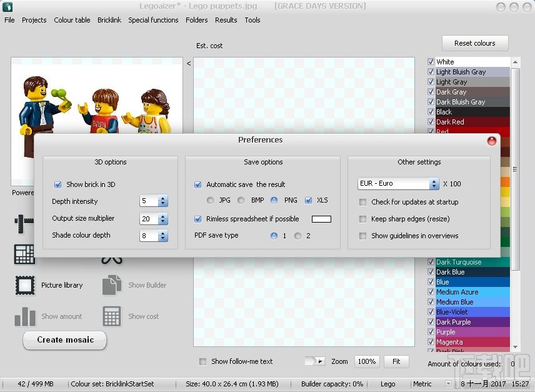
Task: Enable Keep sharp edges (resize)
Action: click(x=362, y=219)
